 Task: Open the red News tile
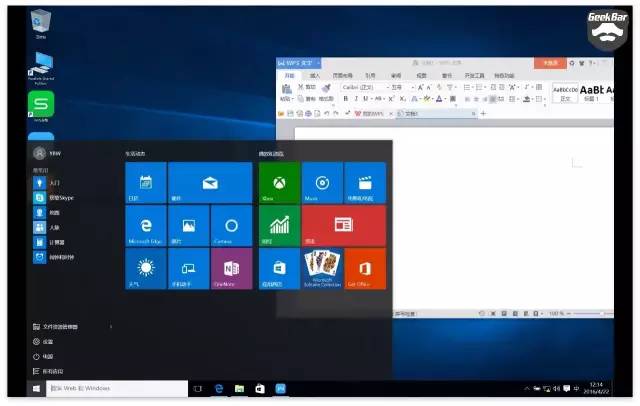[344, 226]
